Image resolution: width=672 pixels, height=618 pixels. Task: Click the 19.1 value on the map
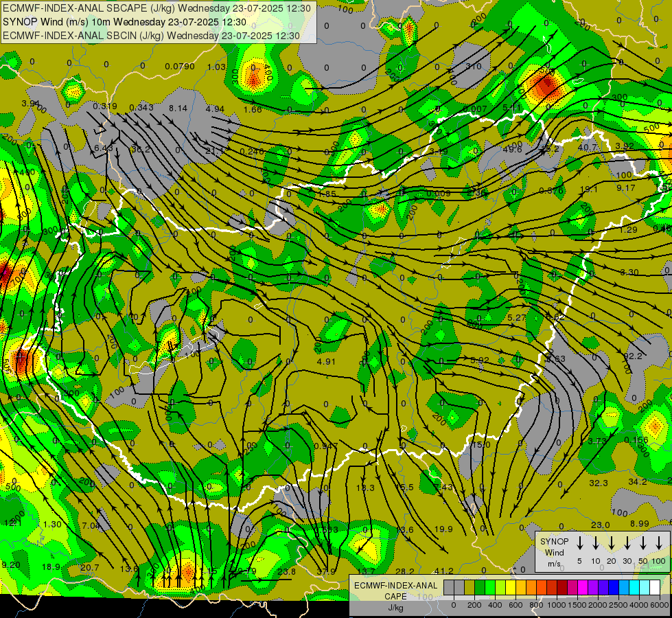point(589,189)
